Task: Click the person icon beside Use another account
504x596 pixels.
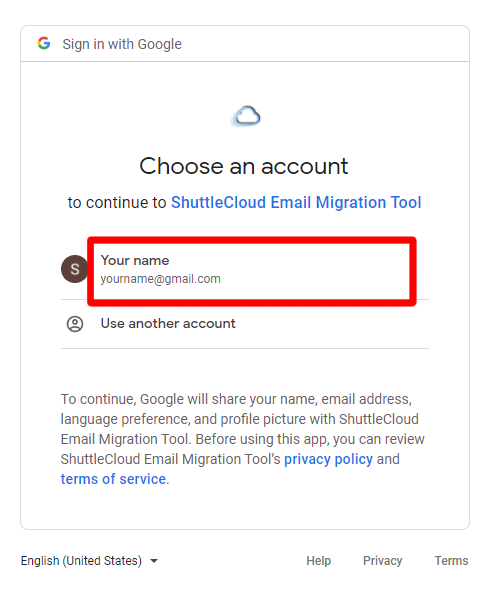Action: (75, 324)
